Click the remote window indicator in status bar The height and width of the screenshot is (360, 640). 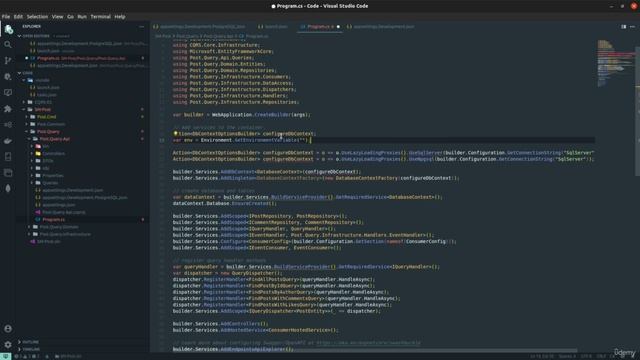(5, 356)
